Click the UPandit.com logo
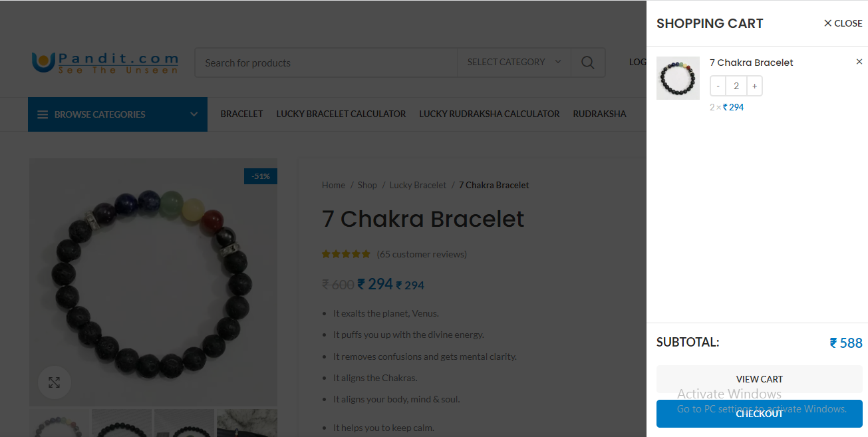 pos(105,63)
